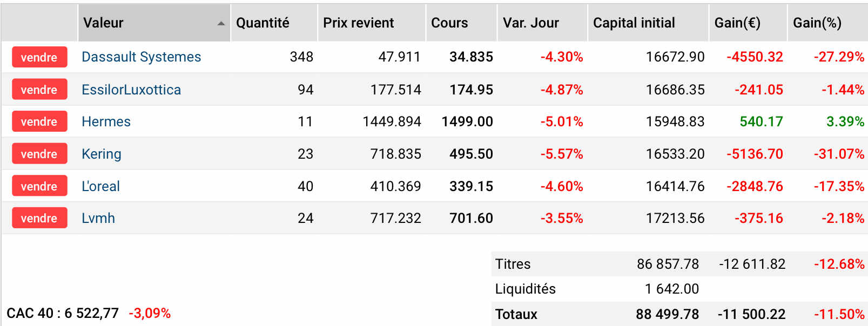The width and height of the screenshot is (868, 326).
Task: Sell Dassault Systemes with vendre button
Action: 39,57
